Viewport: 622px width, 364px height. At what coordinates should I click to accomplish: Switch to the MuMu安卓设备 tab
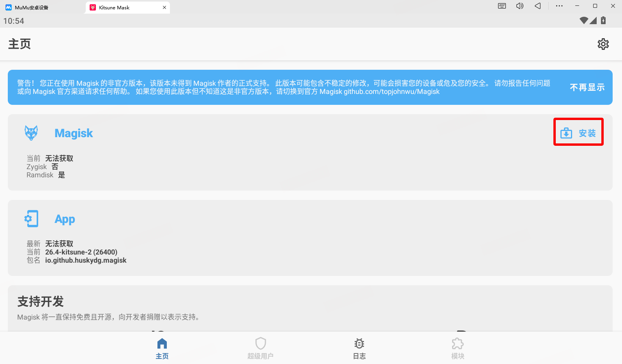pyautogui.click(x=31, y=7)
